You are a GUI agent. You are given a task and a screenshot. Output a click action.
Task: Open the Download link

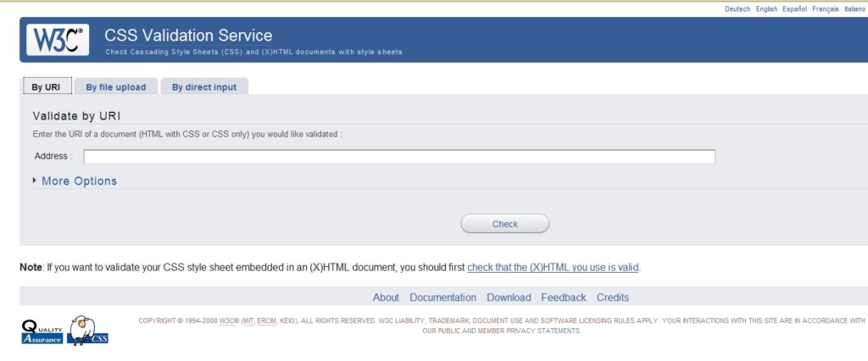tap(509, 297)
